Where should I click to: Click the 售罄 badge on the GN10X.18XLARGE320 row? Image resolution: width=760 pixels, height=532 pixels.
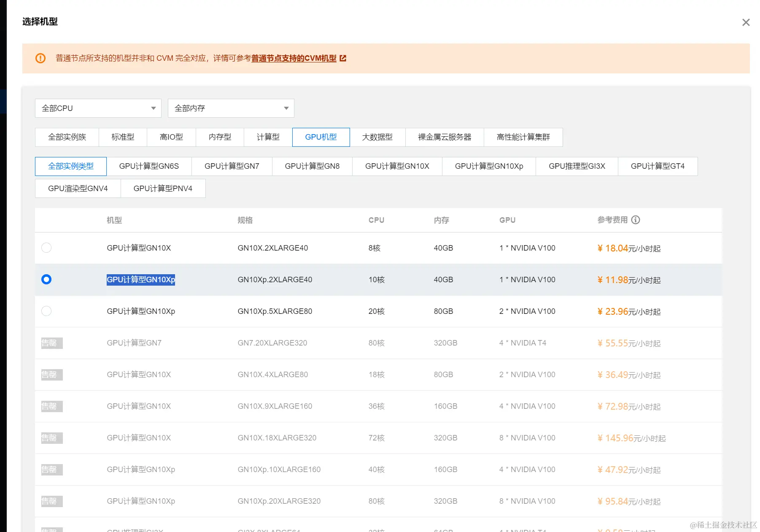(52, 438)
